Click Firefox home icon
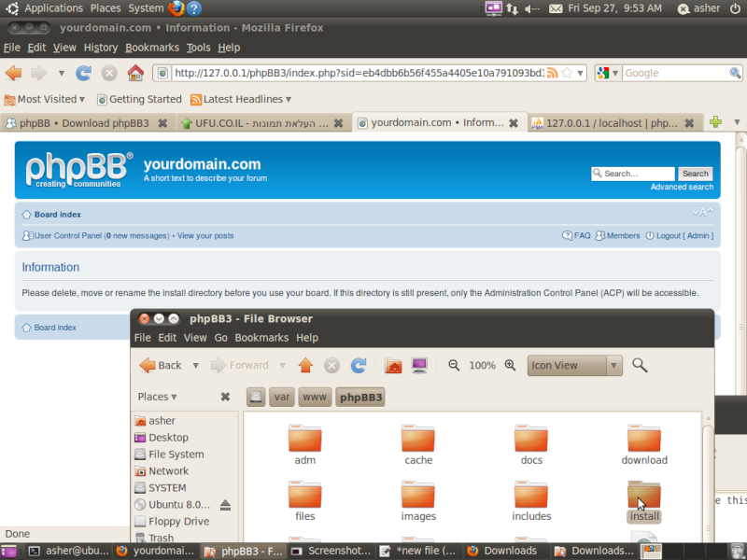Image resolution: width=747 pixels, height=560 pixels. pos(135,73)
